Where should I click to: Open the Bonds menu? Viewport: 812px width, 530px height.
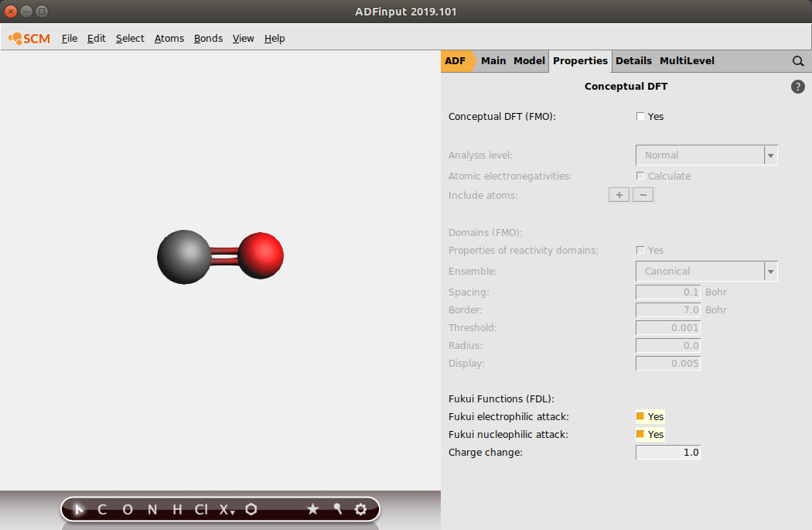click(208, 39)
